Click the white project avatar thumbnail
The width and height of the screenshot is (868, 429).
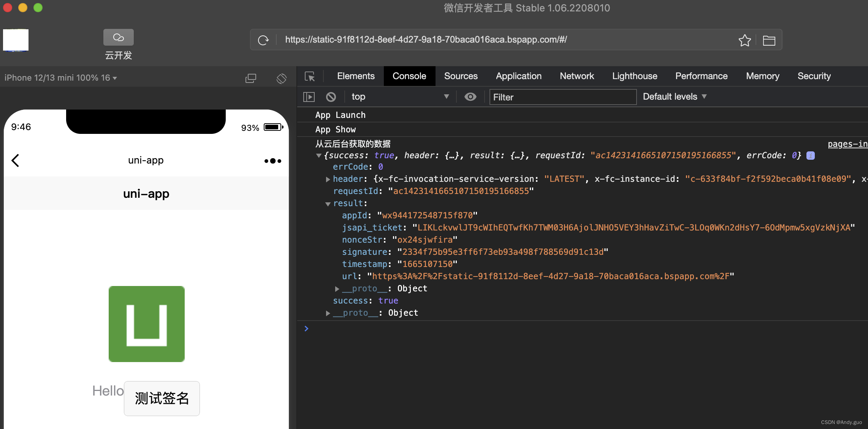[16, 40]
